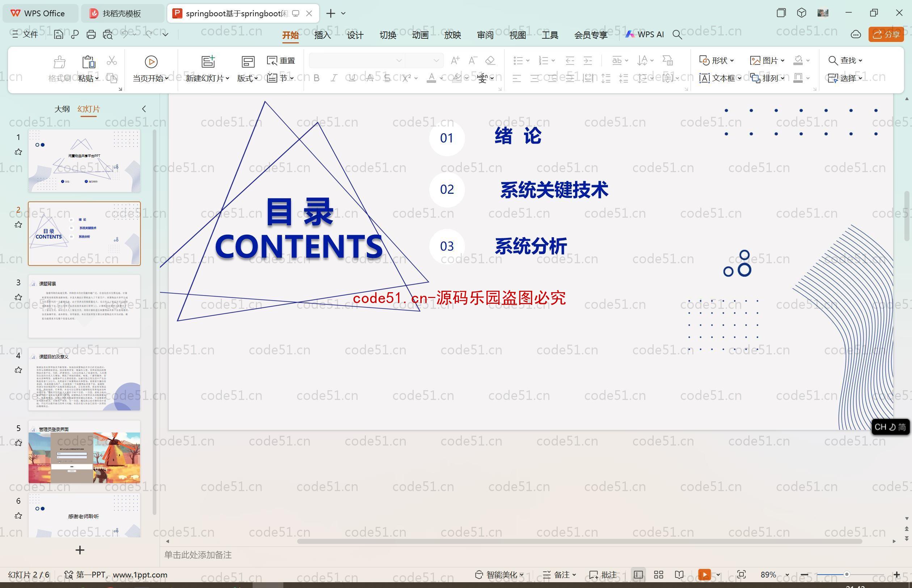Click the notes field placeholder
This screenshot has height=588, width=912.
[198, 555]
